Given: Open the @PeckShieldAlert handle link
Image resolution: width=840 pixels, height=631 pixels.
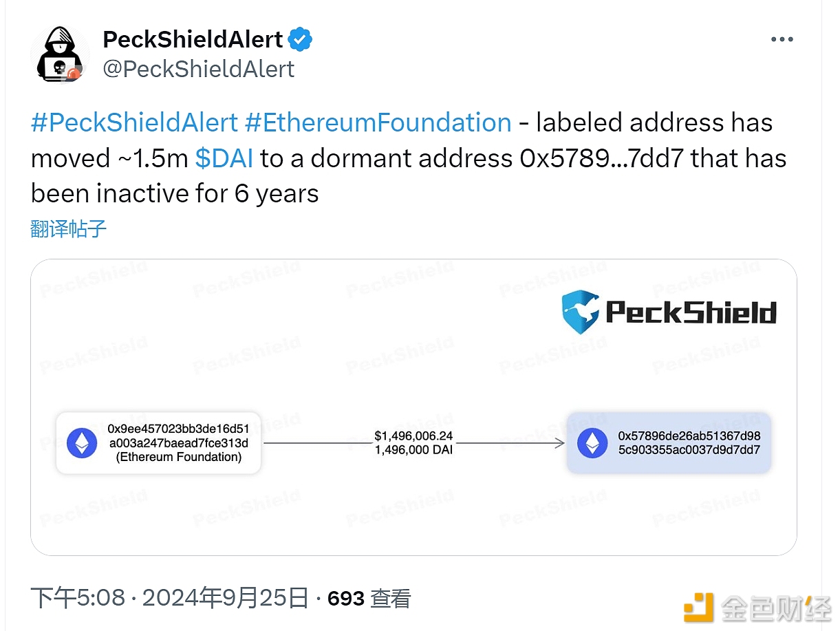Looking at the screenshot, I should click(199, 69).
